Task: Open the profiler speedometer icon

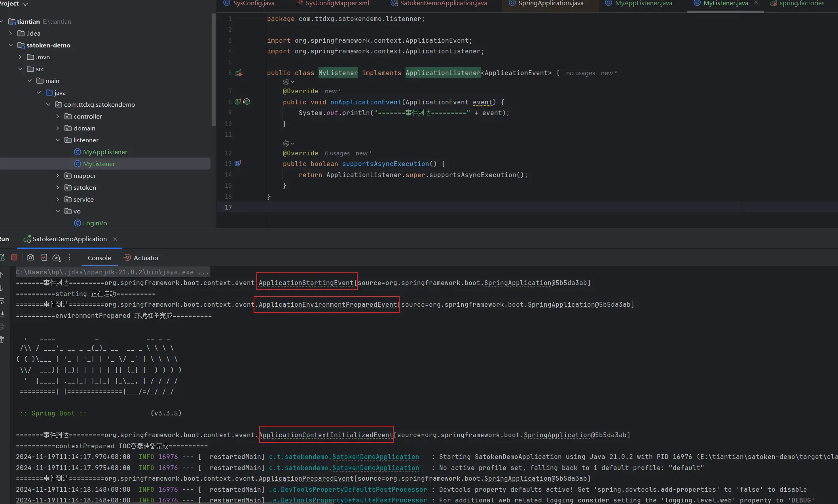Action: coord(57,258)
